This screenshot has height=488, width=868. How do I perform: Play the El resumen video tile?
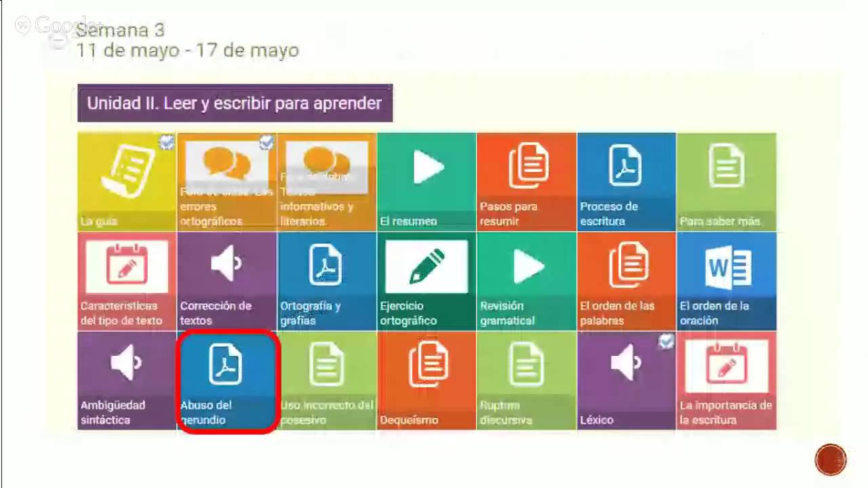427,182
